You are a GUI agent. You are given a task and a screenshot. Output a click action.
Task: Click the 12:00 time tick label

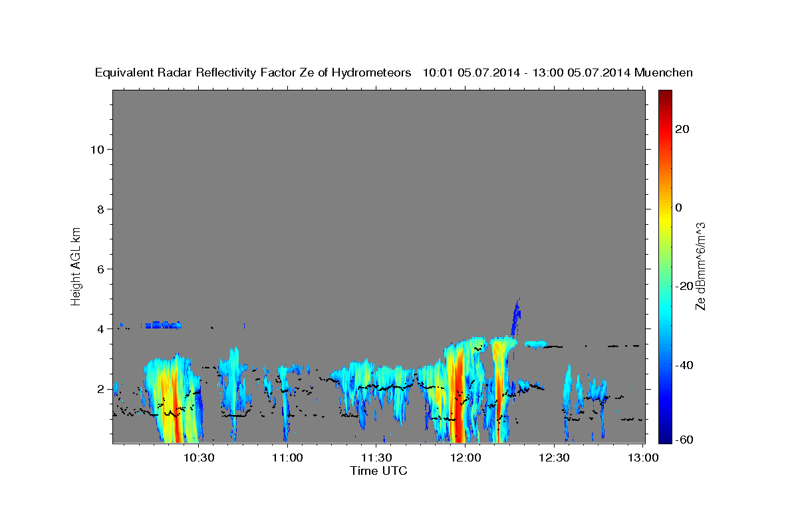(x=465, y=458)
